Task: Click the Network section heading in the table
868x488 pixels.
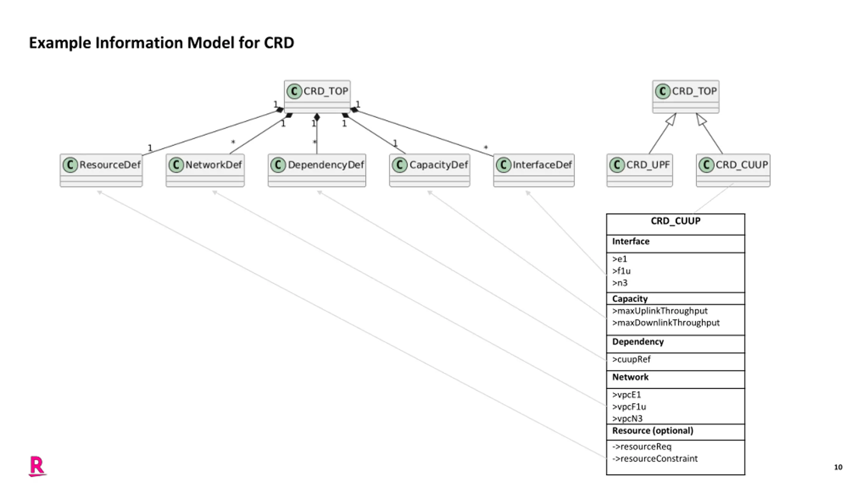Action: pos(630,377)
